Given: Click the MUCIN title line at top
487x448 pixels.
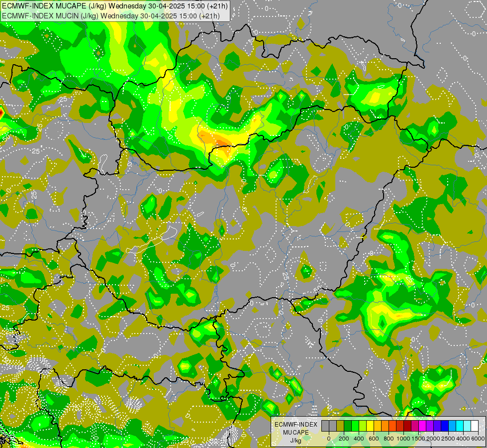Looking at the screenshot, I should point(110,16).
